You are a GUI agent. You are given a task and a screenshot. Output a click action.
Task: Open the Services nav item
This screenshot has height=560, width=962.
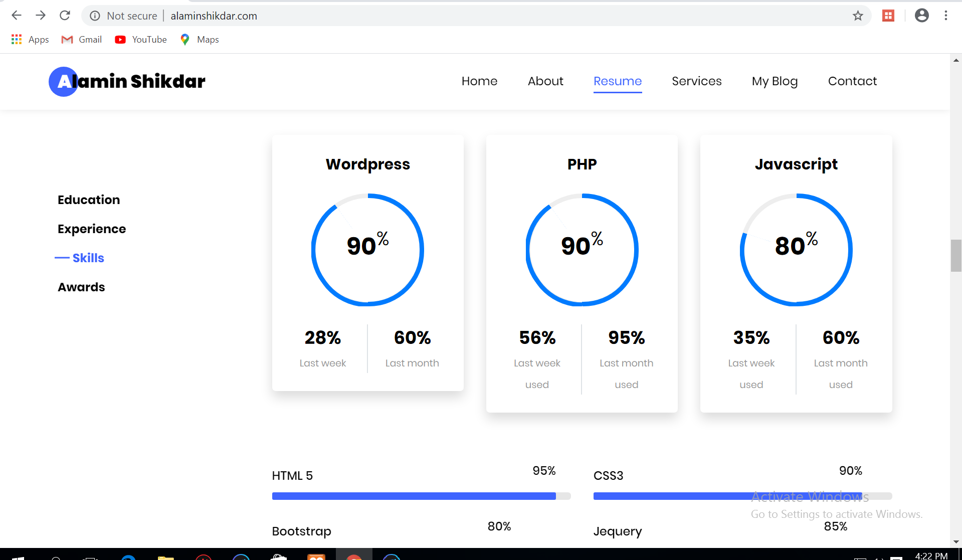(x=696, y=81)
